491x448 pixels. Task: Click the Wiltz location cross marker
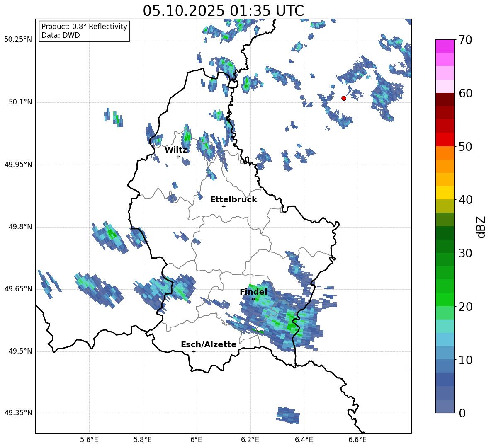pyautogui.click(x=178, y=157)
